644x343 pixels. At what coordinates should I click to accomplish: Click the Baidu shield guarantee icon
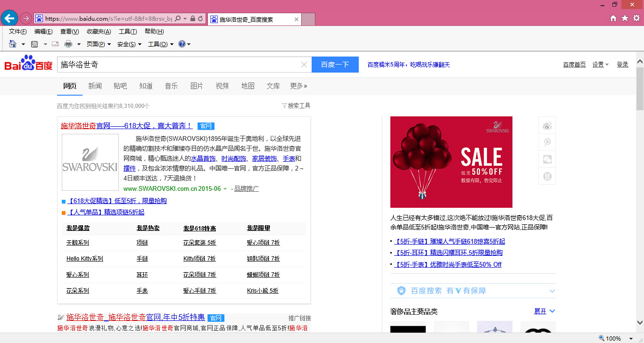[x=401, y=291]
